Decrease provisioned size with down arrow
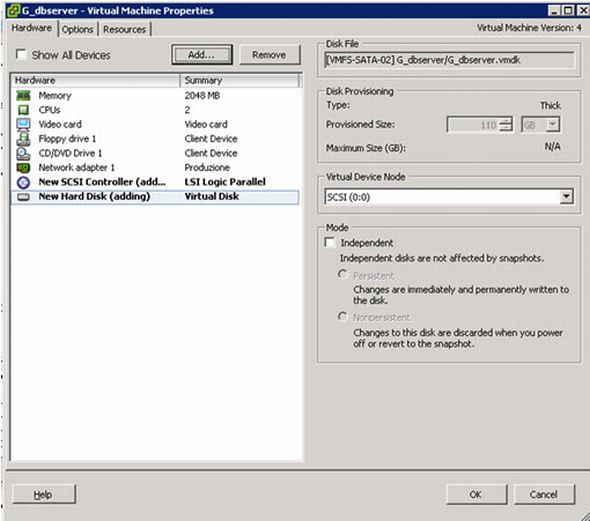590x521 pixels. click(506, 128)
